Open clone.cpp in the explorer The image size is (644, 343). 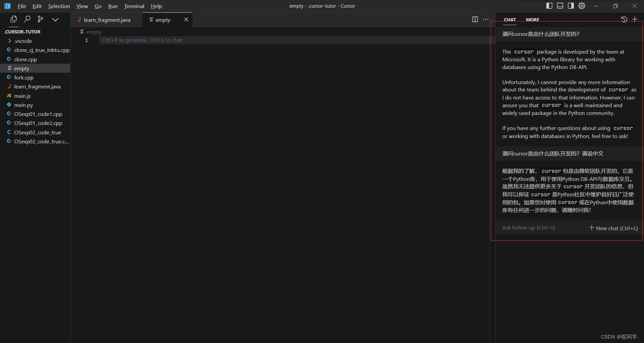35,59
